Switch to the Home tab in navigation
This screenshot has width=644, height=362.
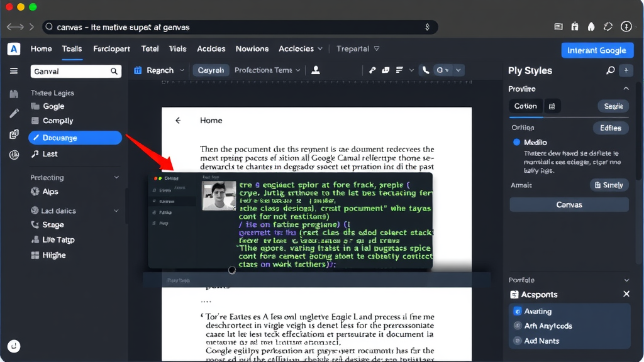click(41, 48)
